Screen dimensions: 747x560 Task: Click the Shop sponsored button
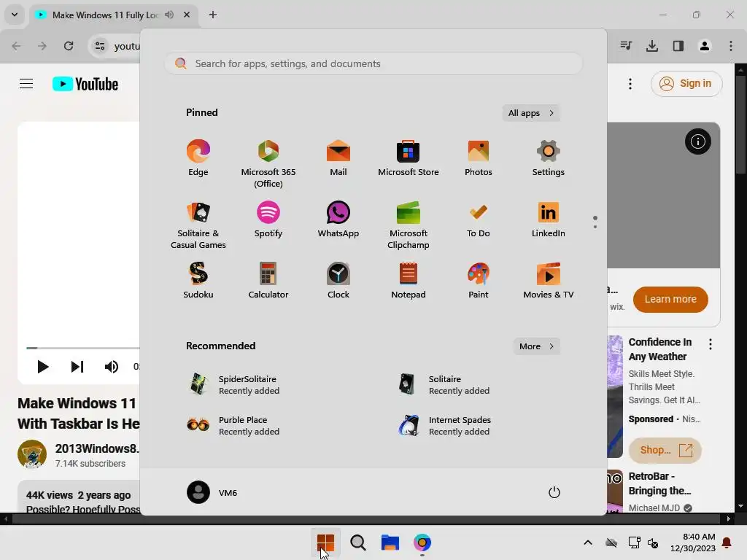click(665, 450)
